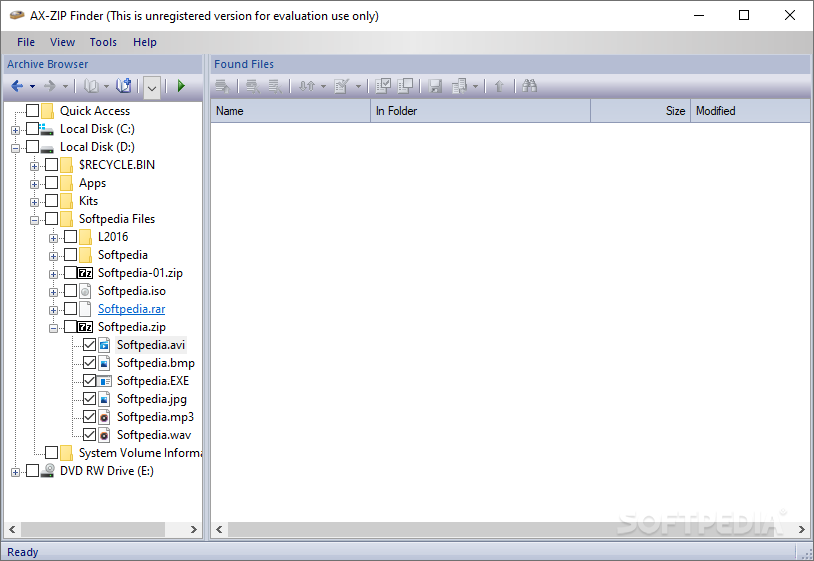
Task: Expand the DVD RW Drive (E:) node
Action: [16, 473]
